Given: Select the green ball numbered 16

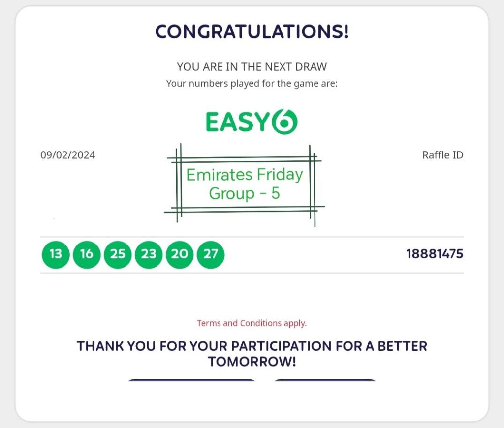Looking at the screenshot, I should click(x=87, y=254).
